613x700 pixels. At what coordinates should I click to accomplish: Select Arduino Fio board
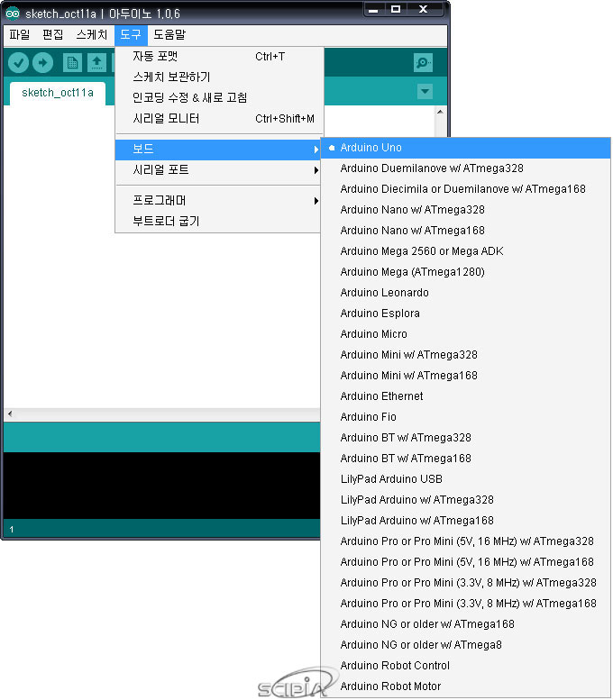tap(465, 417)
